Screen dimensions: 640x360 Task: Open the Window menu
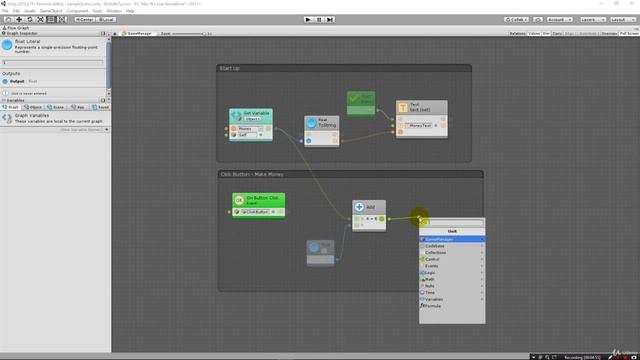[x=114, y=11]
